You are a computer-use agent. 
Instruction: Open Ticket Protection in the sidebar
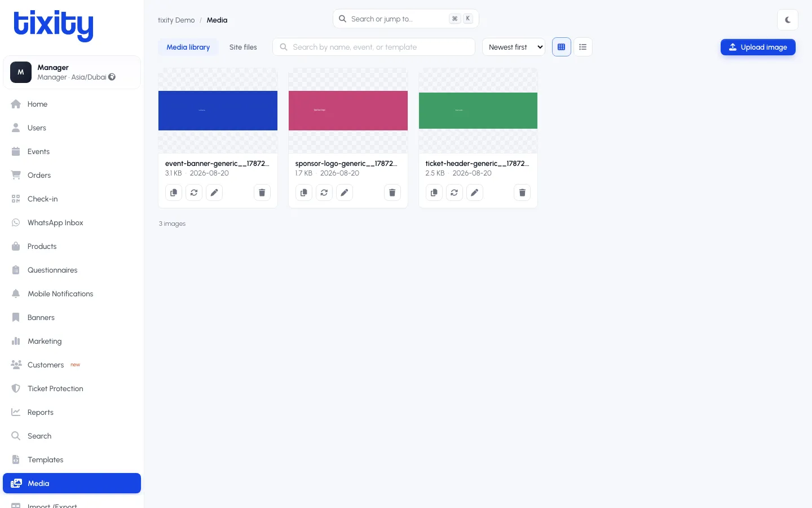tap(72, 388)
